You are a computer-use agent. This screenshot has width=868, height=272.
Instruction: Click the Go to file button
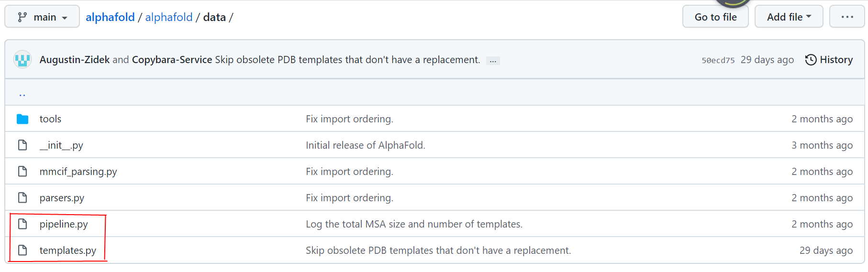[715, 17]
